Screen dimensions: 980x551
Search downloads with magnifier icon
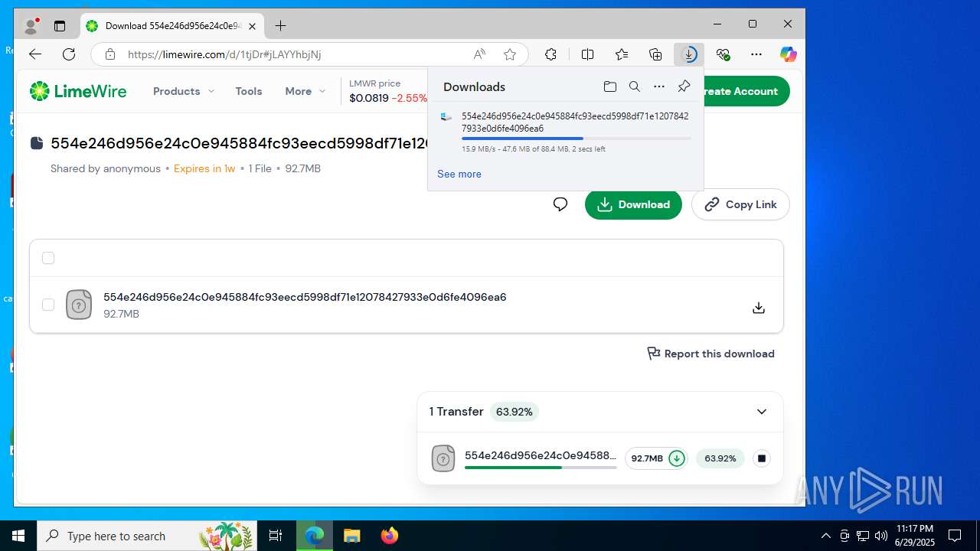635,86
